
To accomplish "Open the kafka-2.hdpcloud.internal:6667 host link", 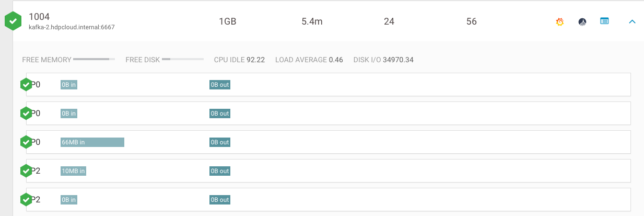I will [x=72, y=27].
